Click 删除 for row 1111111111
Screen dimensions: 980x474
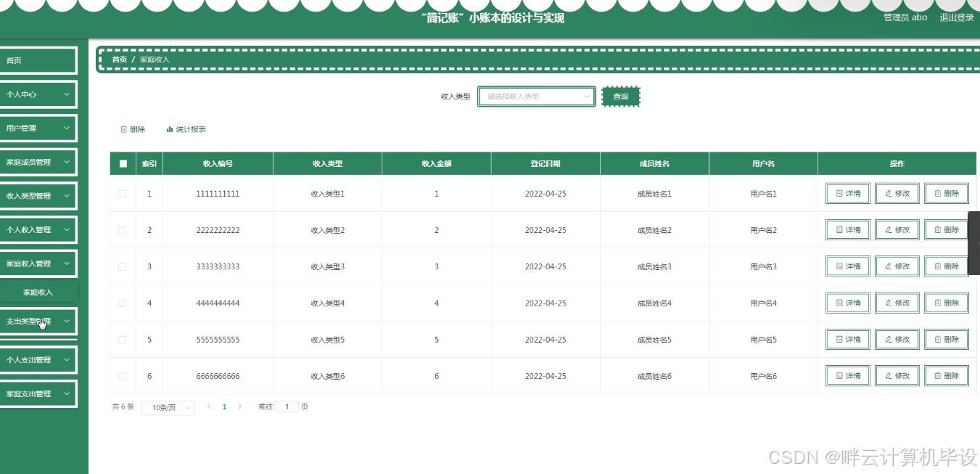(x=947, y=194)
